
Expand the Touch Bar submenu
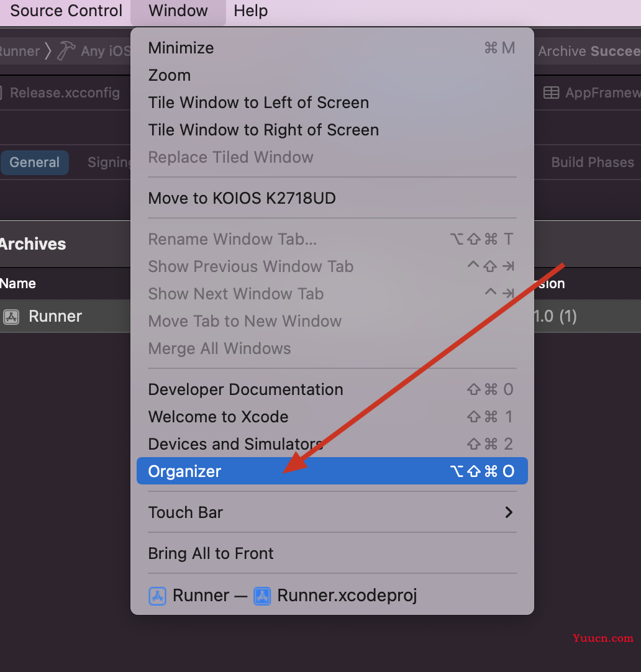(x=332, y=512)
